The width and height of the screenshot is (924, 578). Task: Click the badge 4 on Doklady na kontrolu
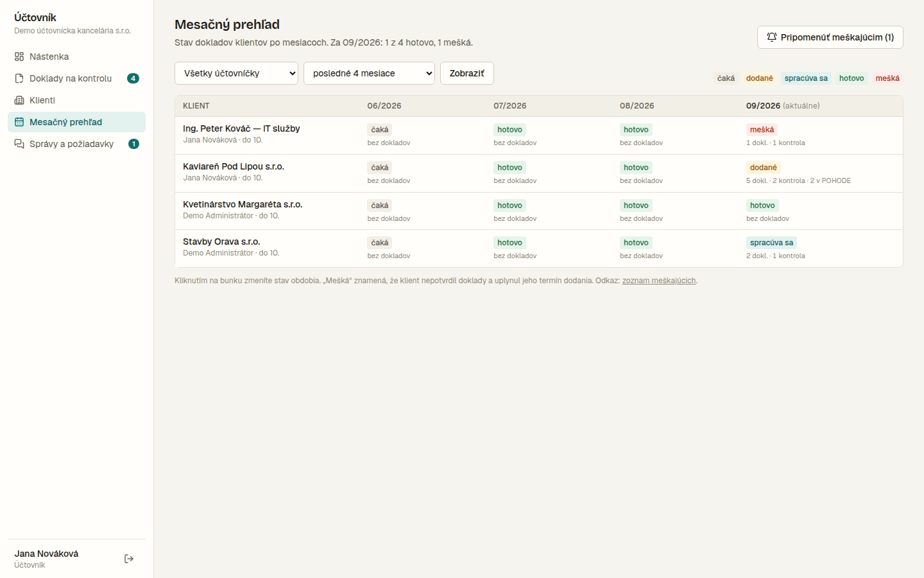pos(133,78)
